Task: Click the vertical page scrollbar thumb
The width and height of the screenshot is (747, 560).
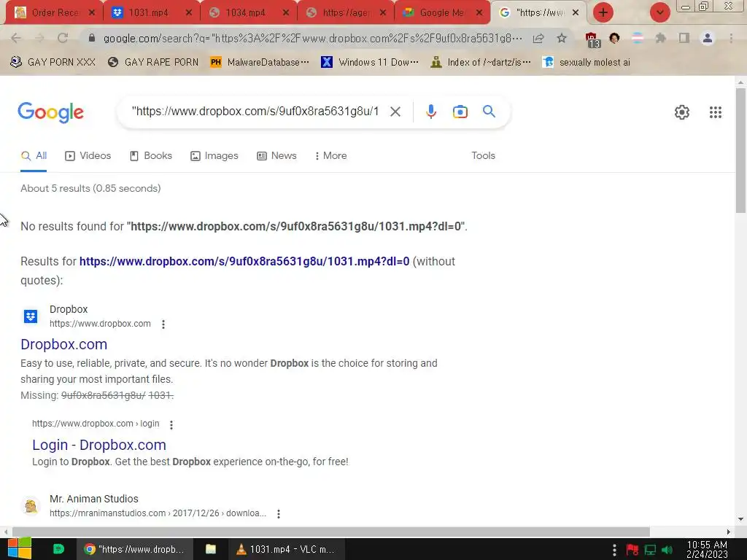Action: pyautogui.click(x=740, y=150)
